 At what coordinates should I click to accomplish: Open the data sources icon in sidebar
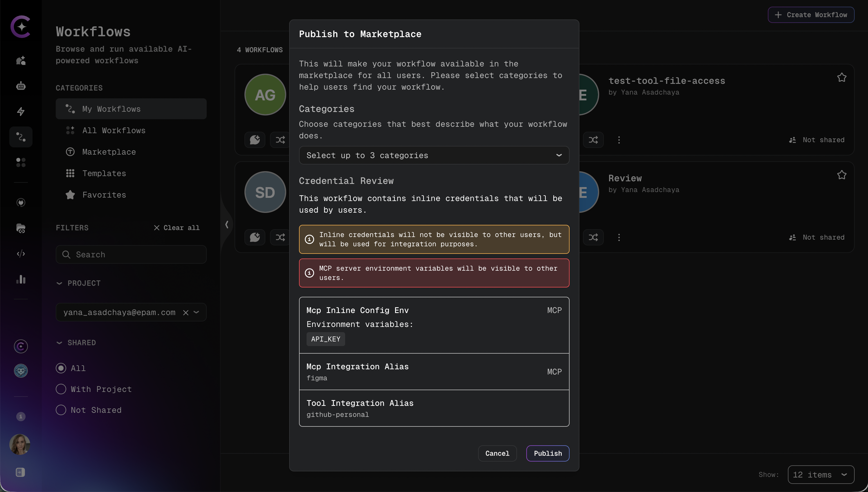[21, 228]
